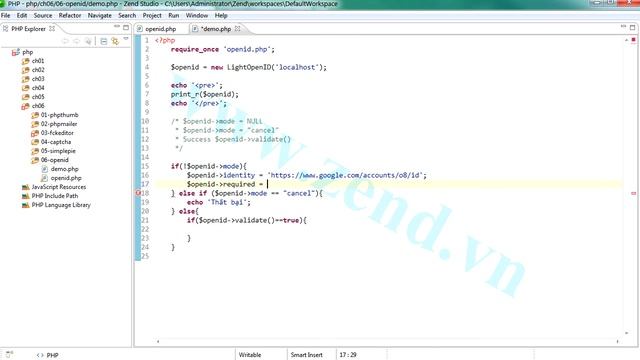Click the Back navigation arrow in PHP Explorer

click(65, 41)
